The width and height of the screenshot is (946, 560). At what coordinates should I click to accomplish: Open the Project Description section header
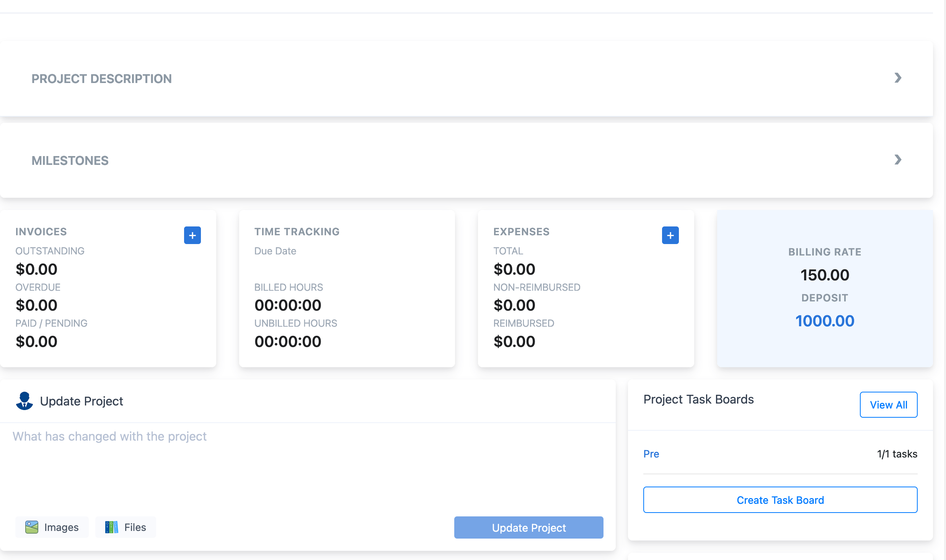tap(101, 79)
